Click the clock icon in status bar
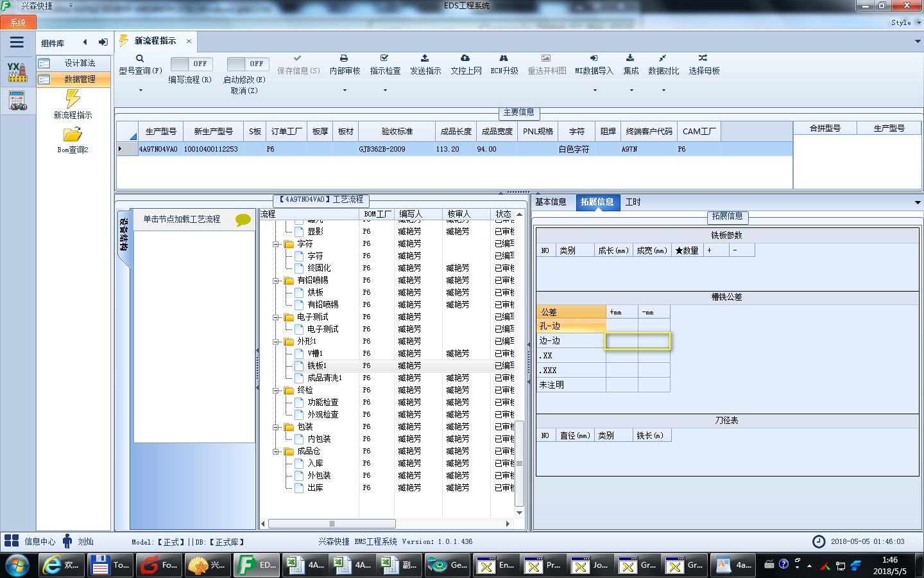 coord(819,541)
